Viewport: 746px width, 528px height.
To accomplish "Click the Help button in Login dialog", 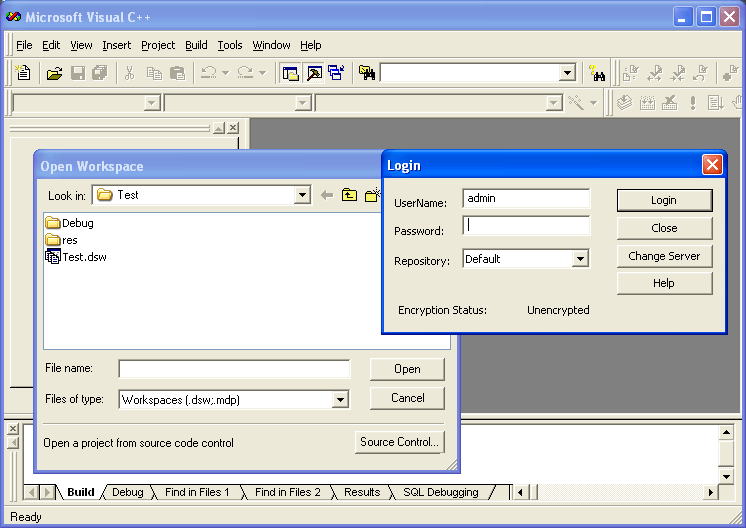I will tap(664, 284).
